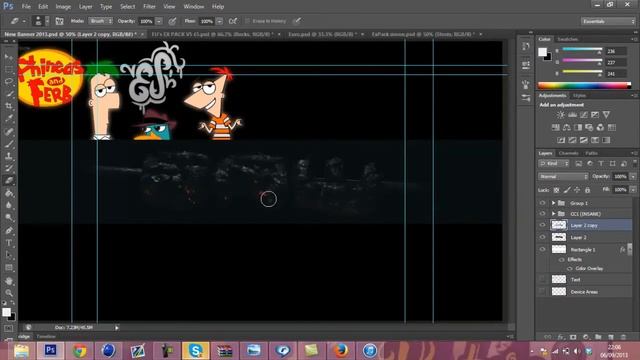Select the Path Selection tool
Viewport: 640px width, 360px height.
[x=9, y=256]
